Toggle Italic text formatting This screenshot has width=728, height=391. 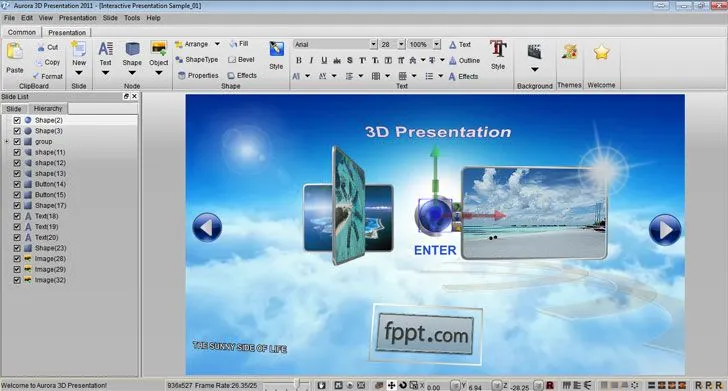(311, 60)
